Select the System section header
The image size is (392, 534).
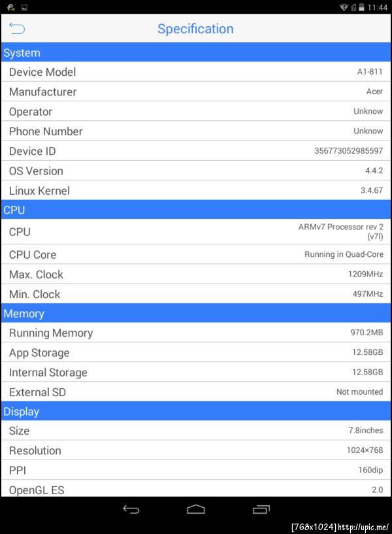point(196,53)
